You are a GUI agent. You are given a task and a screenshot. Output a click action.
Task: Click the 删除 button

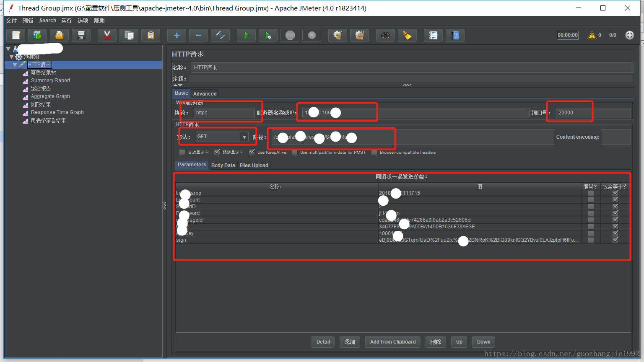[436, 342]
